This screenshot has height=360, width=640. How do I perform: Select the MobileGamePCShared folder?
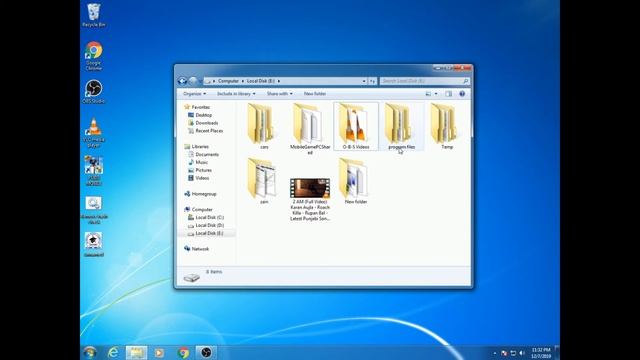pyautogui.click(x=310, y=129)
